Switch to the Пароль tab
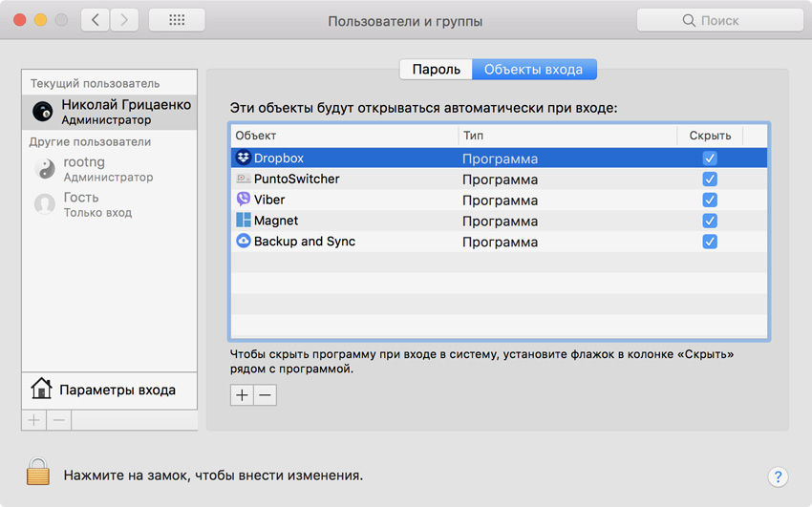Screen dimensions: 812x507 (x=436, y=69)
